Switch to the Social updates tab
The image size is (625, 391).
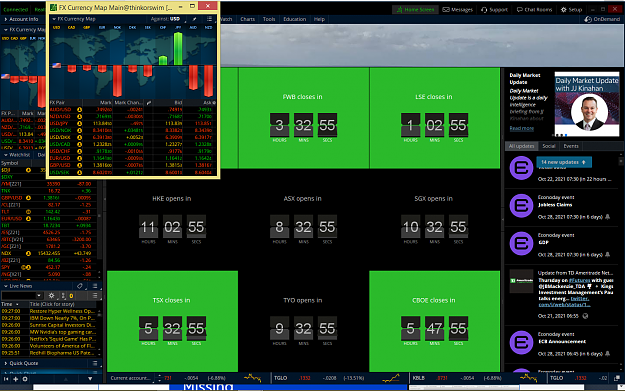[x=548, y=146]
